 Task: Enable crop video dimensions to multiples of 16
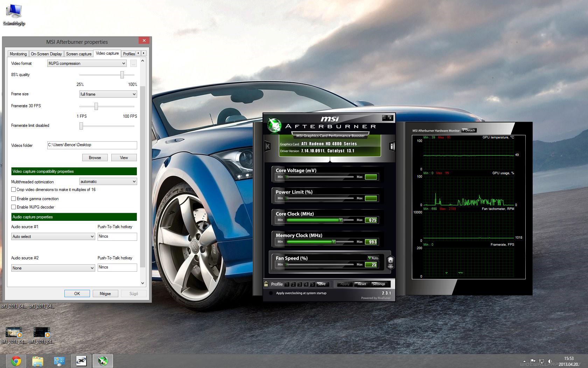coord(14,190)
